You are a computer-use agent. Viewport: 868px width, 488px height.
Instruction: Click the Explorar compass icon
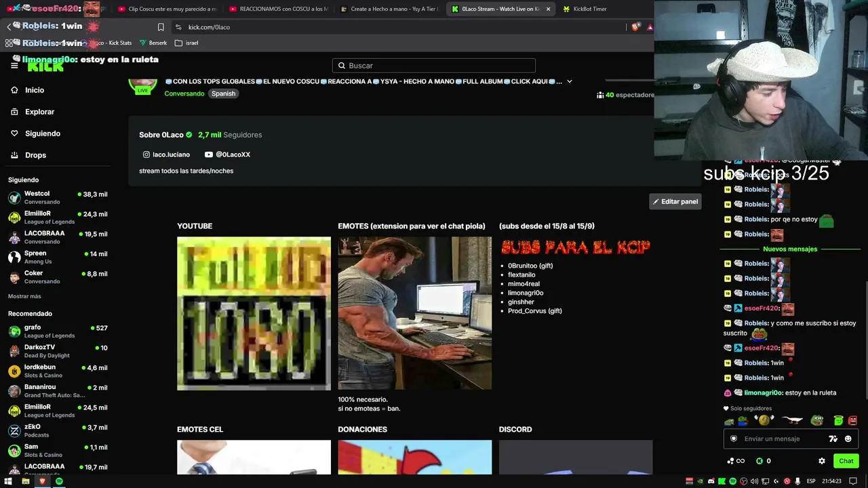pos(14,112)
